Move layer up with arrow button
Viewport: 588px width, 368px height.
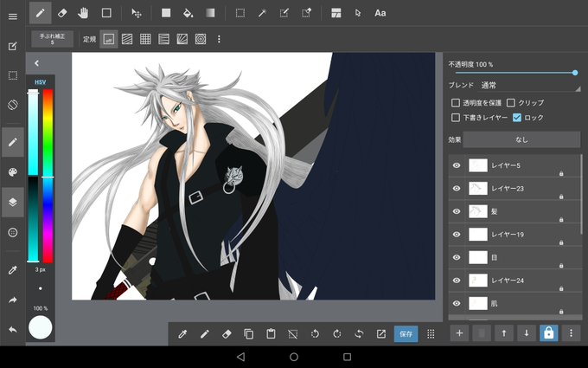click(x=504, y=333)
